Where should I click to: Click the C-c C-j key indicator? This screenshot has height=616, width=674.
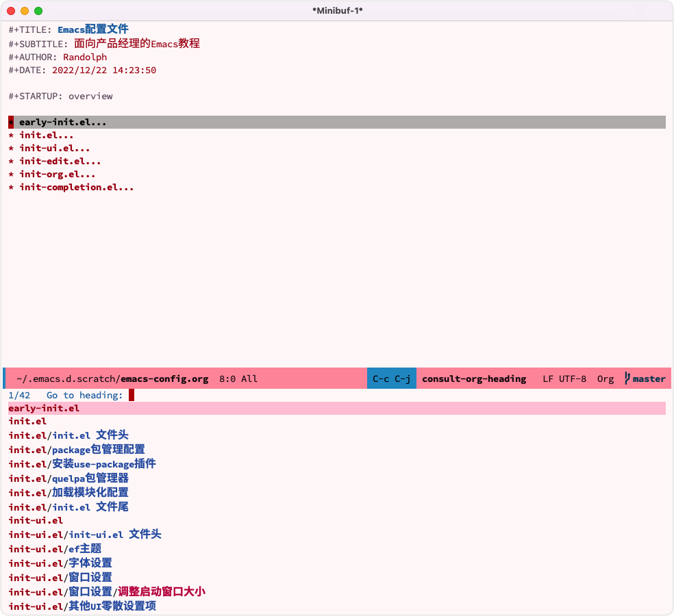[392, 378]
